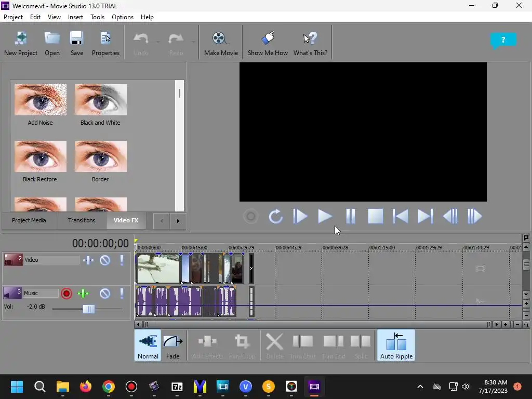Click the timeline Zoom Out Time minus button
This screenshot has width=532, height=399.
pyautogui.click(x=517, y=325)
